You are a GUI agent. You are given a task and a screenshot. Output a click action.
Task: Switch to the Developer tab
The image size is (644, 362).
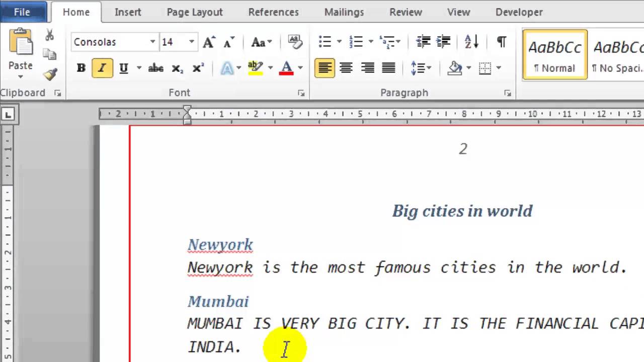pos(519,12)
